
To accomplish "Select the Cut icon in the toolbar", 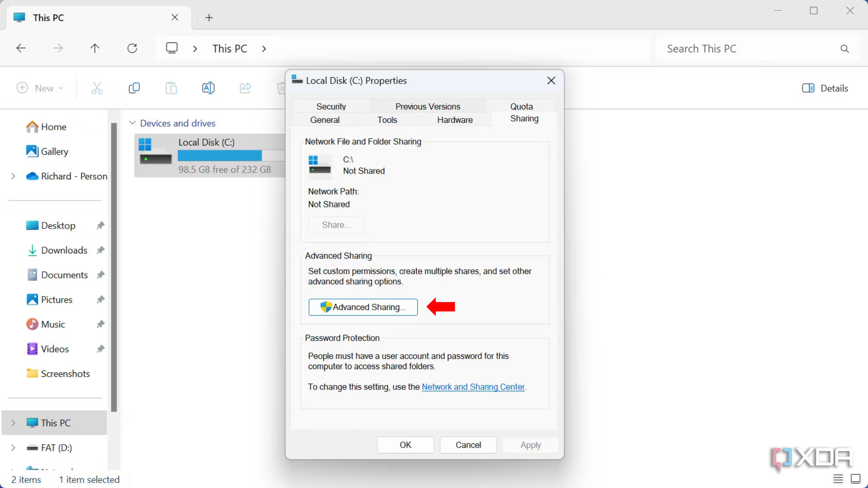I will point(98,88).
